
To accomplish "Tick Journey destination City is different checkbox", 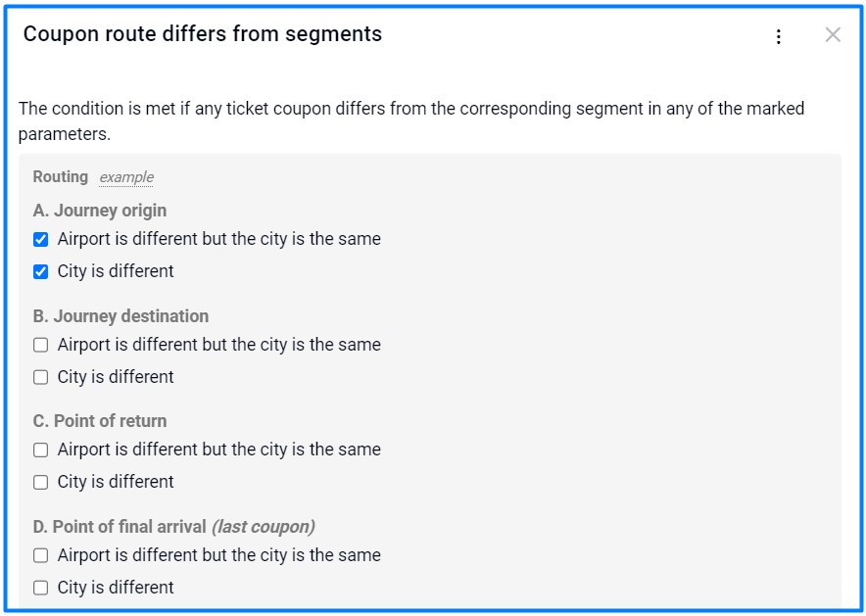I will point(41,378).
